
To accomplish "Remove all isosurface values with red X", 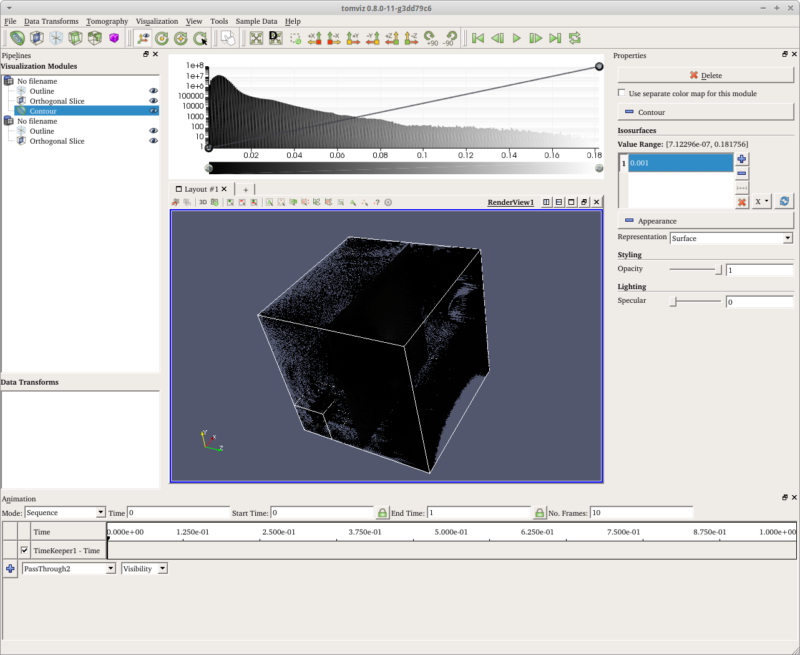I will (741, 202).
